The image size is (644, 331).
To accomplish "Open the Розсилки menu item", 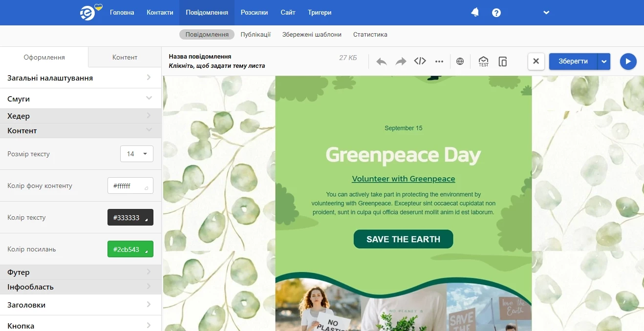I will pos(255,13).
